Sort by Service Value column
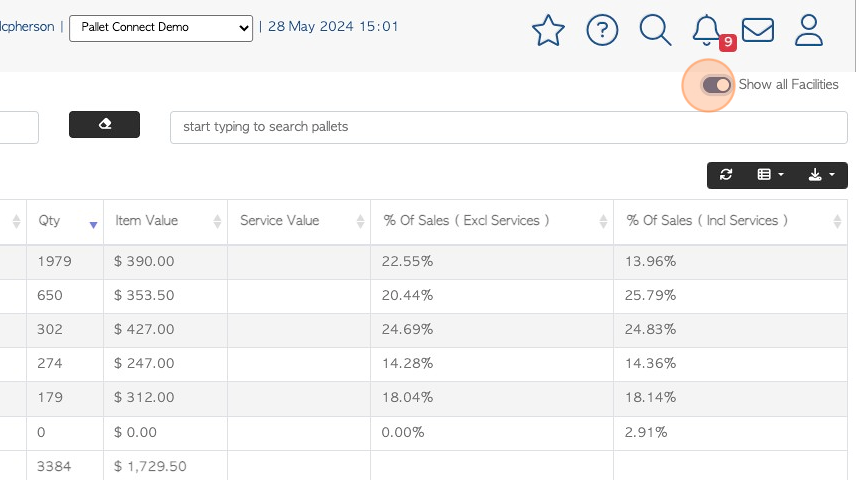 [299, 221]
